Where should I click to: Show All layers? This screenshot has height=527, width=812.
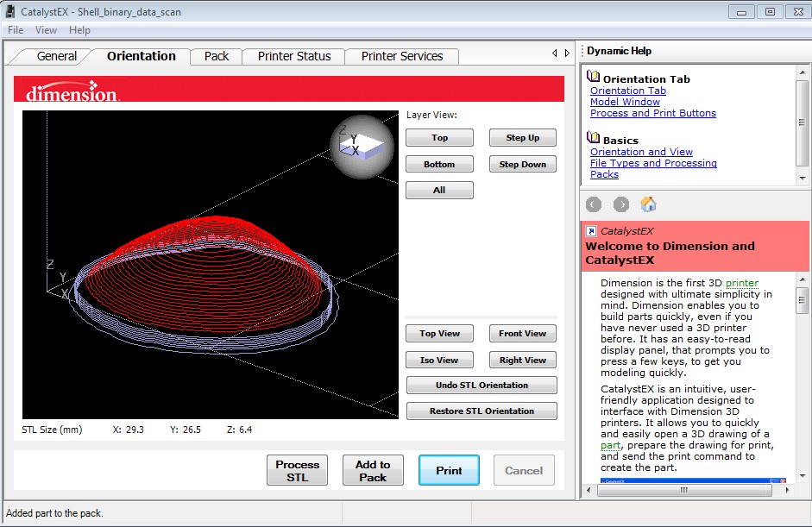pos(439,190)
